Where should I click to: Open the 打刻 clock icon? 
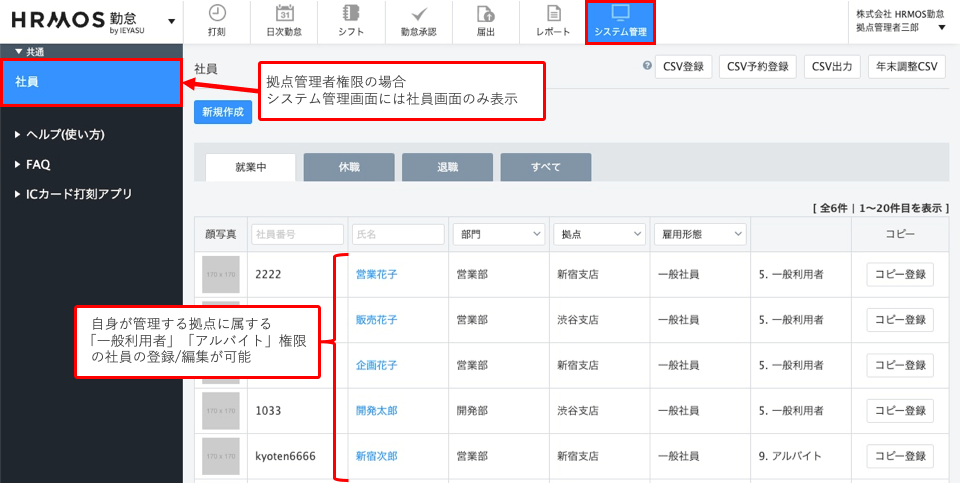tap(217, 14)
